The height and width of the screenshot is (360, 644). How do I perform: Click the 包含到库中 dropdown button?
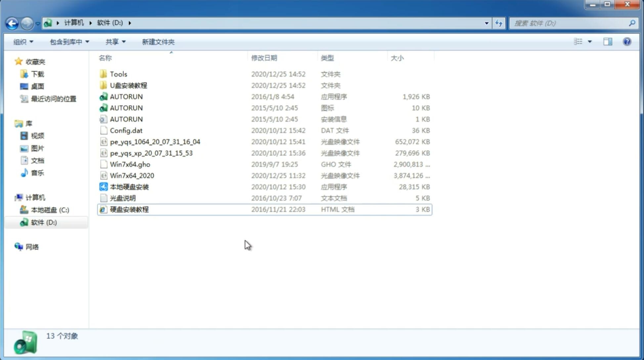(x=68, y=42)
